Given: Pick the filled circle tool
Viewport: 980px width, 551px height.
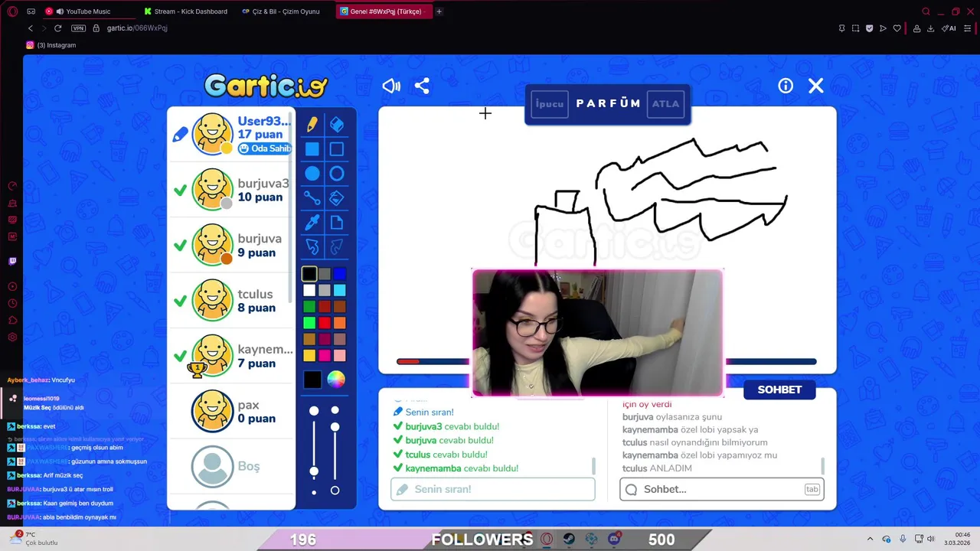Looking at the screenshot, I should coord(312,174).
